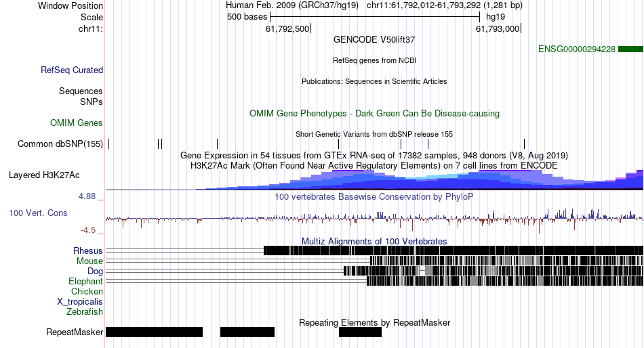The image size is (644, 348).
Task: Open the 100 Vert. Cons track label
Action: tap(38, 213)
